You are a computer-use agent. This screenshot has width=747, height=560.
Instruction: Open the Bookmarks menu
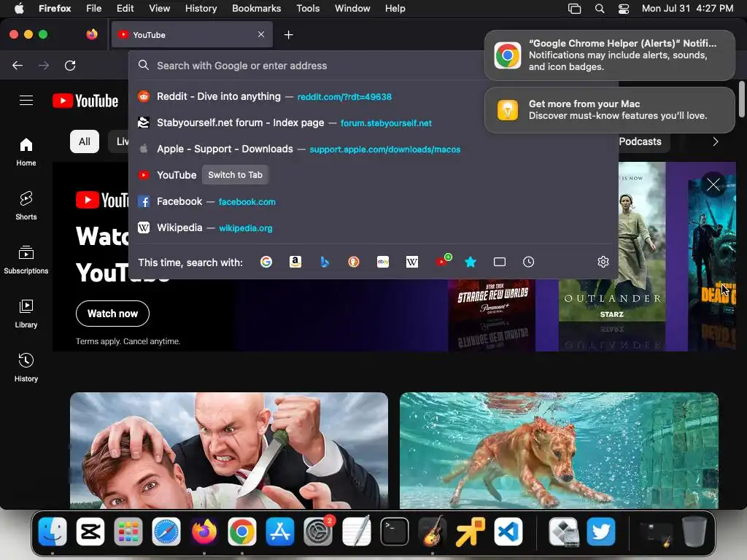click(x=256, y=9)
